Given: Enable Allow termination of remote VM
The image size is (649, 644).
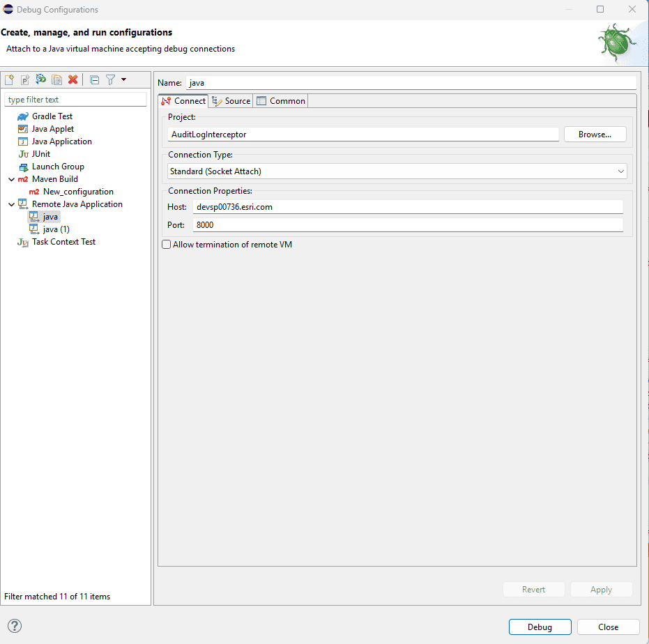Looking at the screenshot, I should coord(166,244).
